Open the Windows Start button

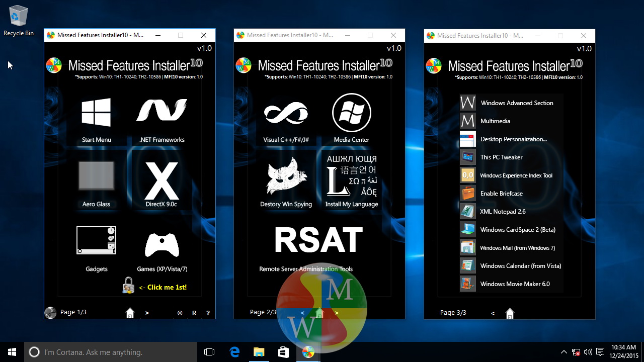[12, 352]
